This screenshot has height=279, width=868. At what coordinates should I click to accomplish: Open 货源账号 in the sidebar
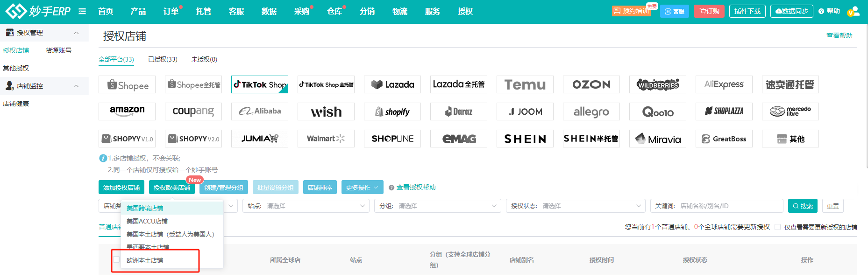tap(58, 50)
